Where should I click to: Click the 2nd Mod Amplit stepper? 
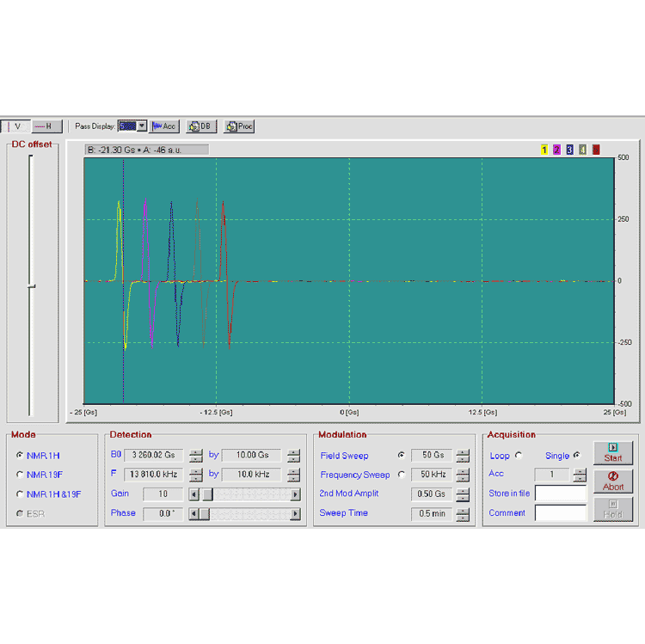(463, 494)
